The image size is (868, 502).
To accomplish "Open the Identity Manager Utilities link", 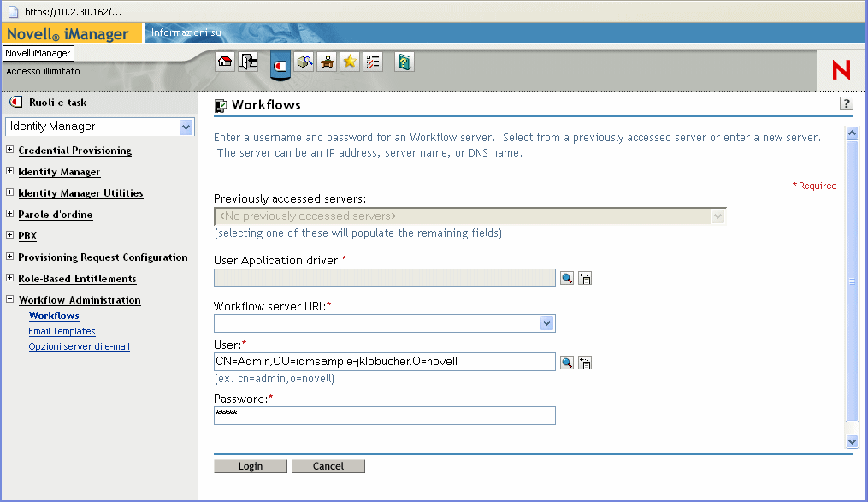I will point(81,193).
